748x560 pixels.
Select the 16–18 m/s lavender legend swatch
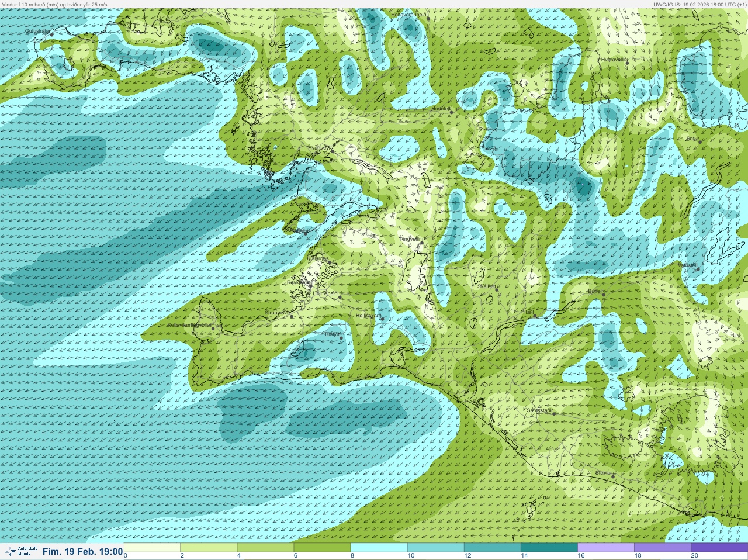pos(605,548)
